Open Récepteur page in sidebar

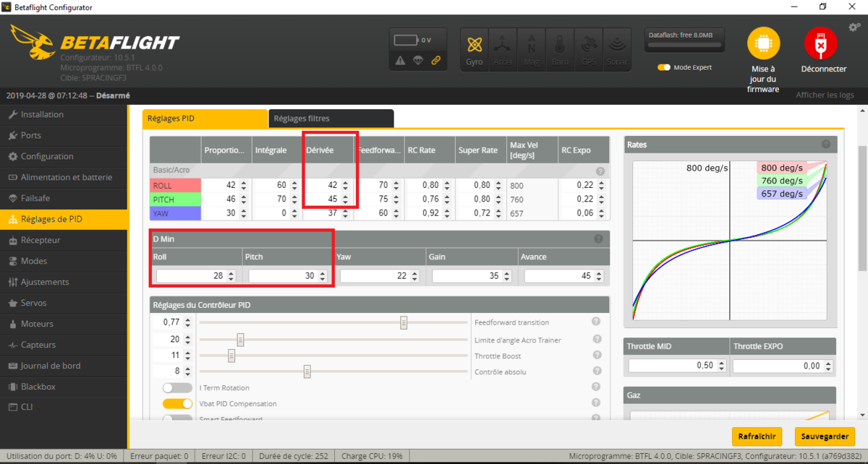coord(64,240)
